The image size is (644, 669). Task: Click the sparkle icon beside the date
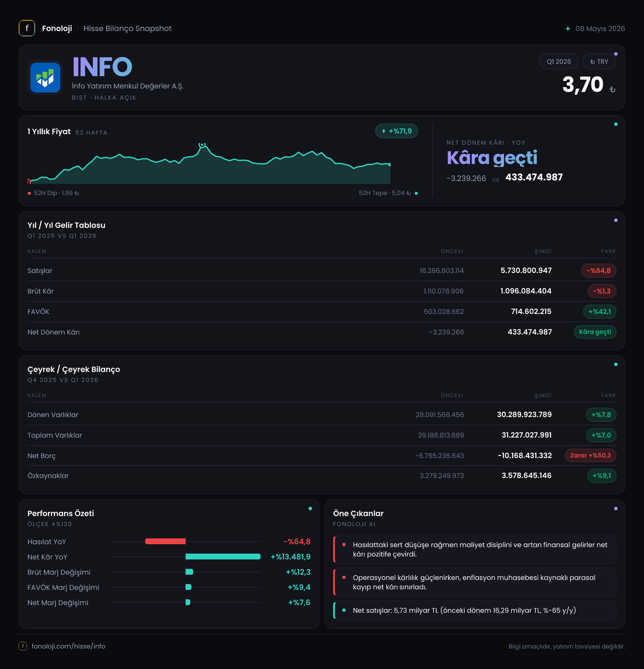tap(568, 29)
